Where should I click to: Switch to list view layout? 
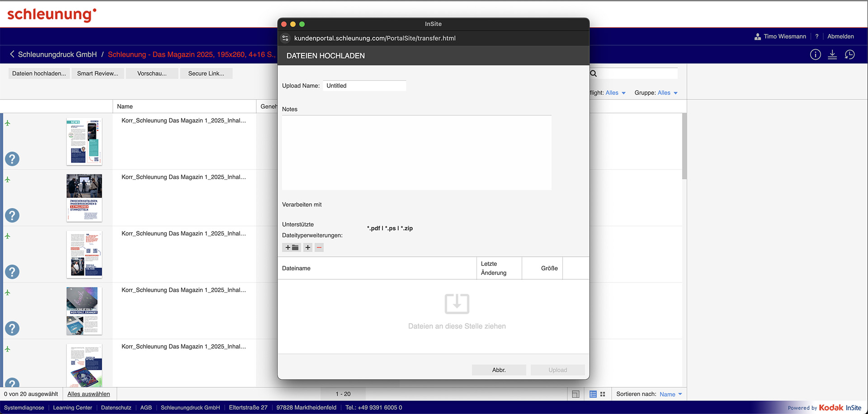tap(593, 394)
